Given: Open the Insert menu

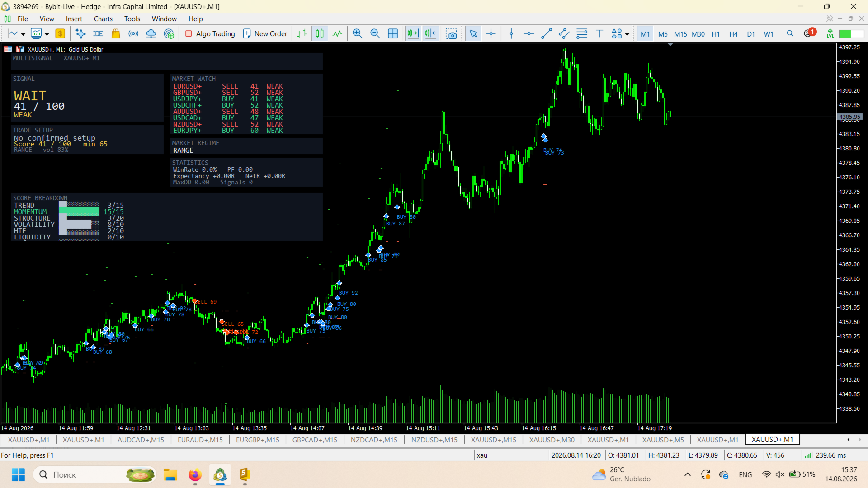Looking at the screenshot, I should point(74,19).
